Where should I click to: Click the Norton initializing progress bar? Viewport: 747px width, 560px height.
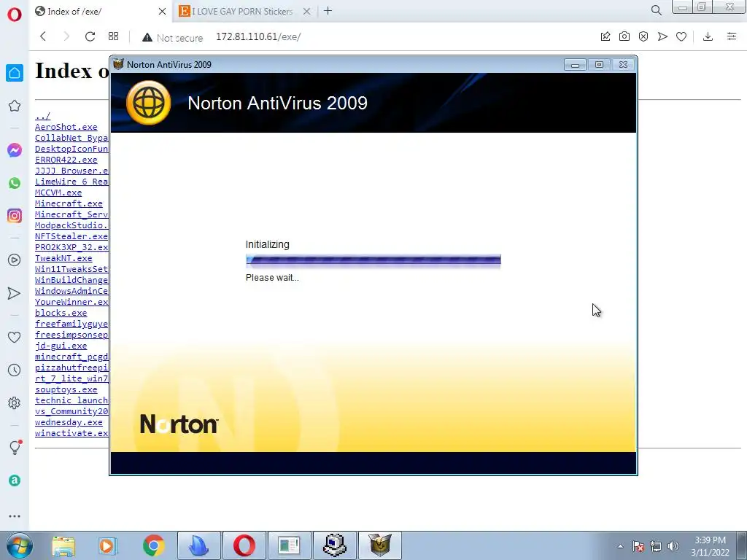(x=373, y=260)
